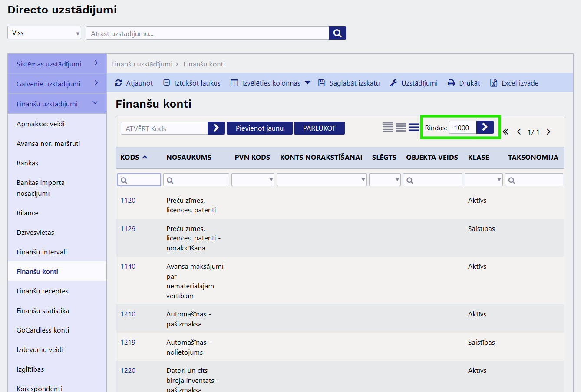Screen dimensions: 581x392
Task: Click Saglabāt izskatu to save view
Action: point(349,83)
